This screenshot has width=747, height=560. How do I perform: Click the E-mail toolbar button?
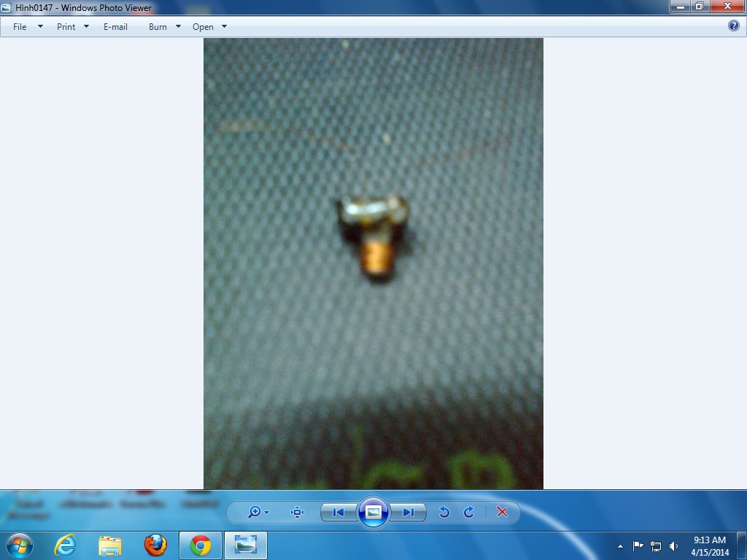click(x=116, y=27)
